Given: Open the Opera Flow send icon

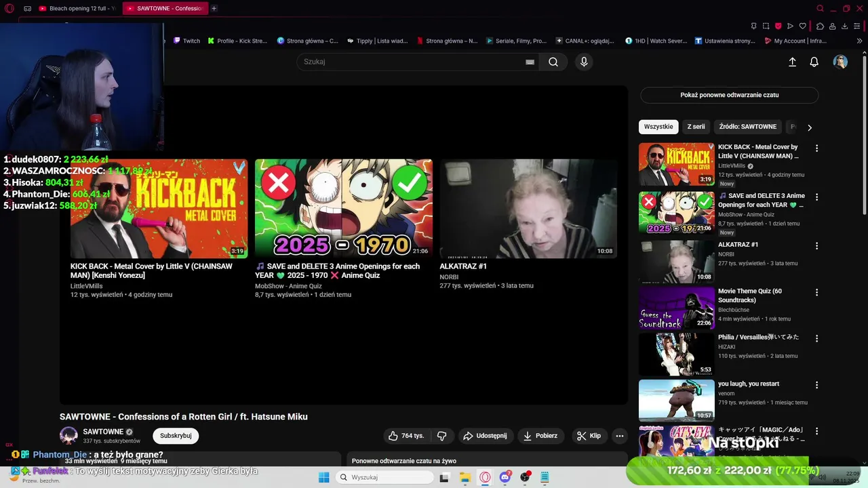Looking at the screenshot, I should [790, 26].
